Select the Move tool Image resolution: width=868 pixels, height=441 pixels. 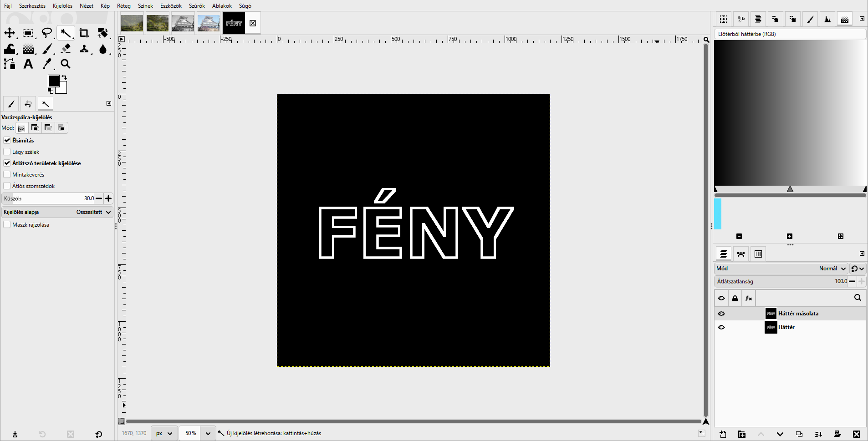tap(10, 33)
